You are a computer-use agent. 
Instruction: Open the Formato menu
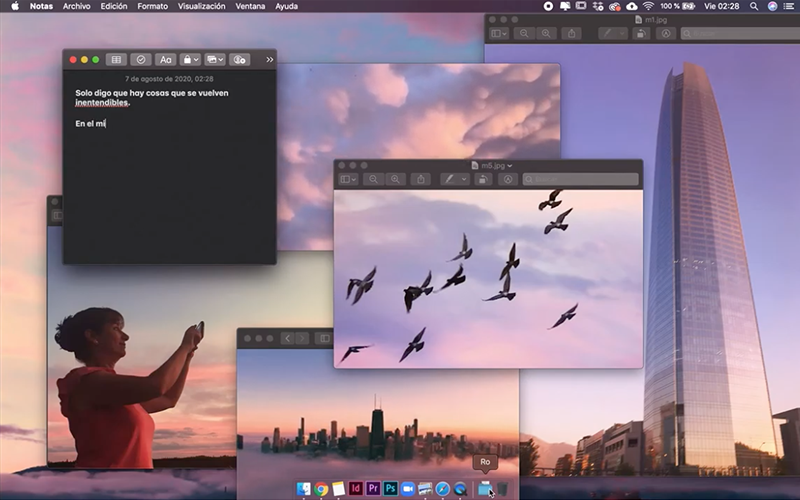152,6
